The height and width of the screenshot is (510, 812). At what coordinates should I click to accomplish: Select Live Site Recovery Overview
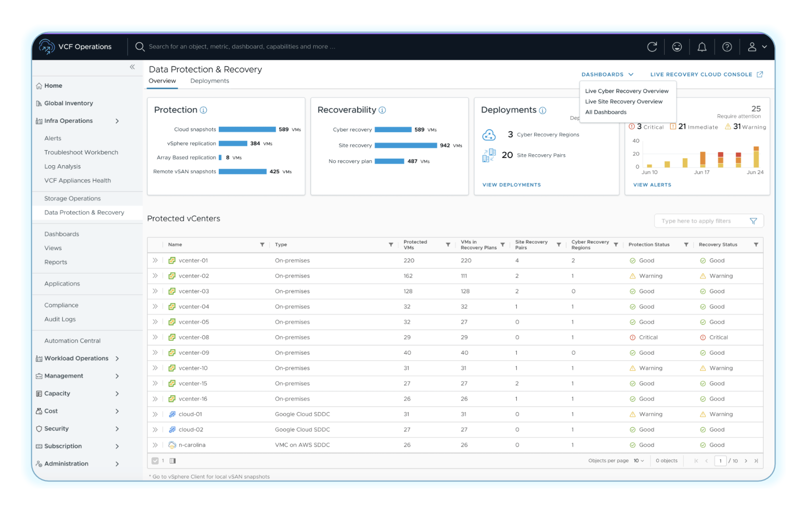pos(624,102)
